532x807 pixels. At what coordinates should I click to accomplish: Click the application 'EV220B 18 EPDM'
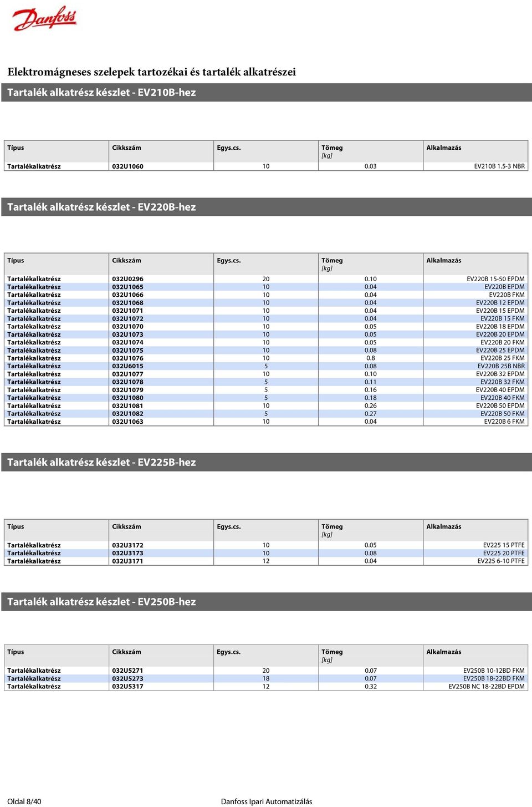[500, 327]
